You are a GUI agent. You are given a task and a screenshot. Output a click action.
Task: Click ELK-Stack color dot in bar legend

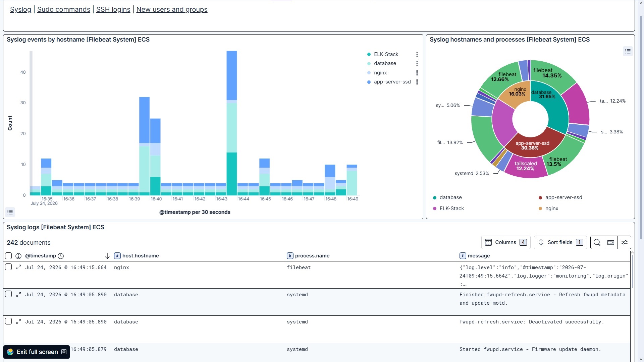pyautogui.click(x=369, y=54)
